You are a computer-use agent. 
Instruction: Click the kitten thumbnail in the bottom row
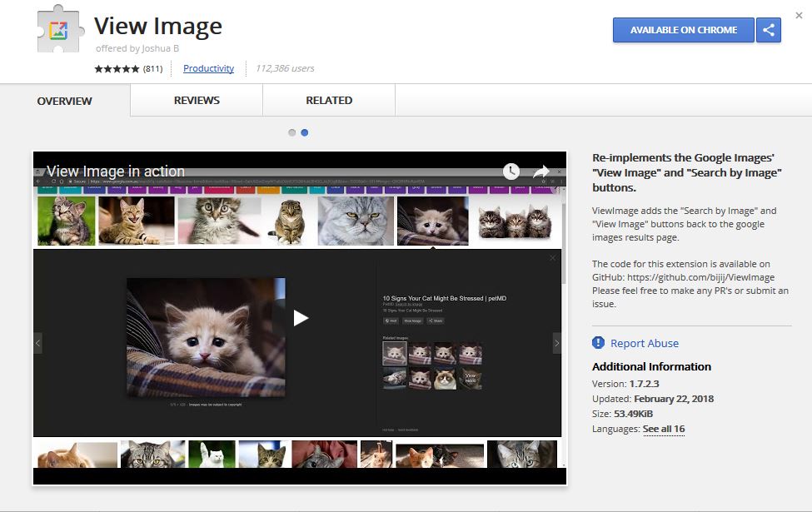tap(77, 455)
